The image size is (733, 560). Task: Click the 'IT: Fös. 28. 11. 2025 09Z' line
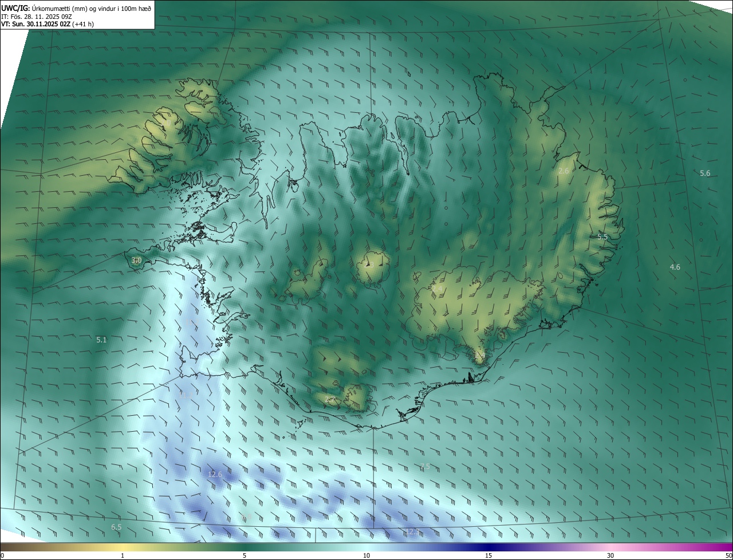point(37,17)
